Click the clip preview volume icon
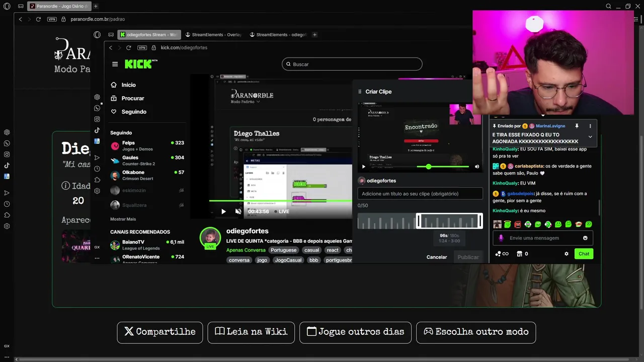Image resolution: width=644 pixels, height=362 pixels. (x=477, y=166)
